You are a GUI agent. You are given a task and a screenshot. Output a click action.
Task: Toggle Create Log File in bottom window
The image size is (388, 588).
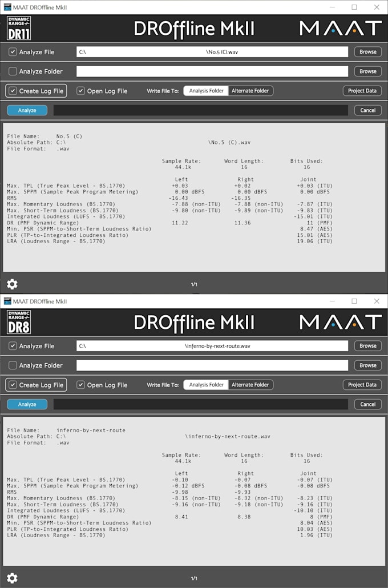[13, 385]
